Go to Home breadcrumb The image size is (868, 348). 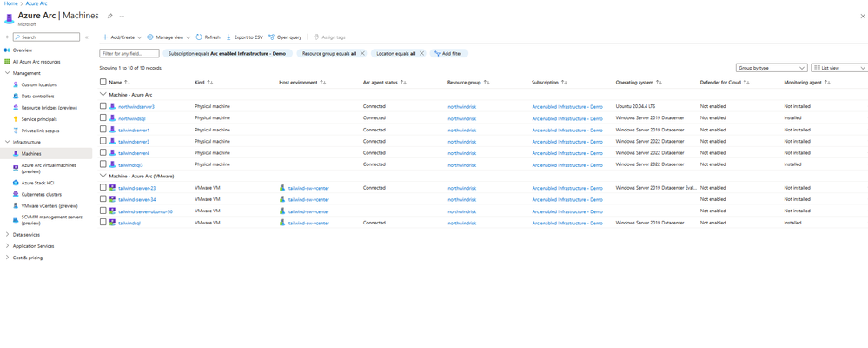point(10,3)
